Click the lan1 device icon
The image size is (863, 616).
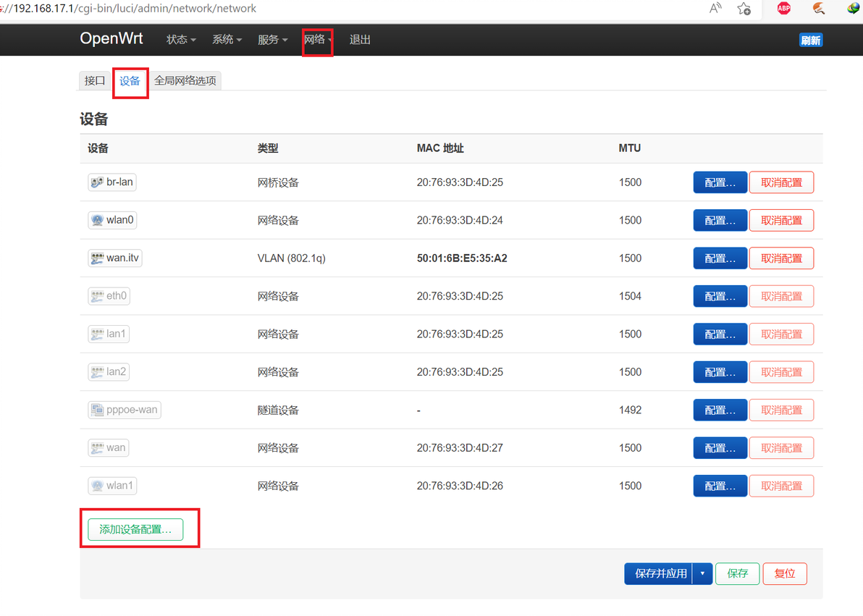pyautogui.click(x=97, y=334)
